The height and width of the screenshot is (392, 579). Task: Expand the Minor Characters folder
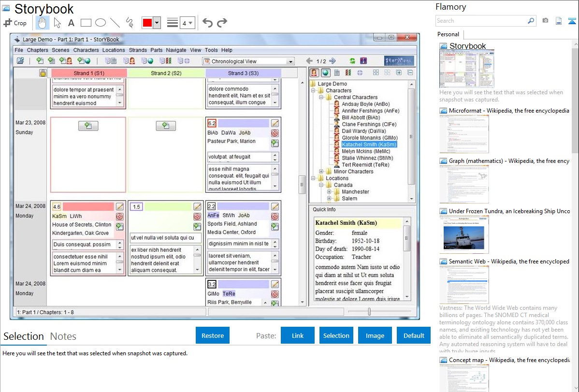(x=321, y=172)
